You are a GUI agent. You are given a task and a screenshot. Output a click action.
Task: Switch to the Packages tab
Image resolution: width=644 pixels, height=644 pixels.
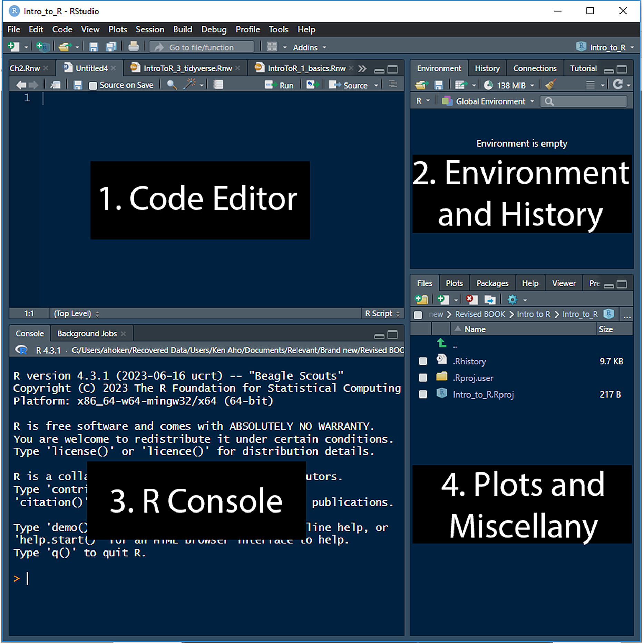click(x=492, y=283)
